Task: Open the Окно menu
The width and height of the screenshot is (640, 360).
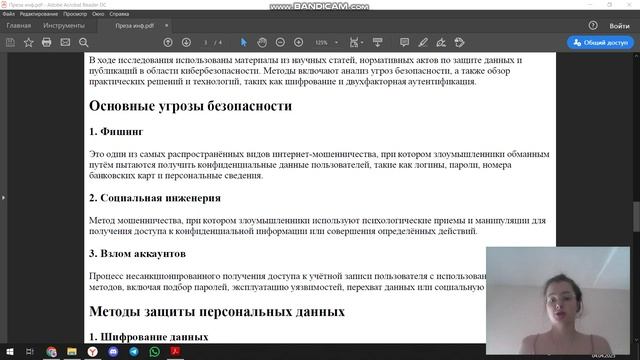Action: [98, 14]
